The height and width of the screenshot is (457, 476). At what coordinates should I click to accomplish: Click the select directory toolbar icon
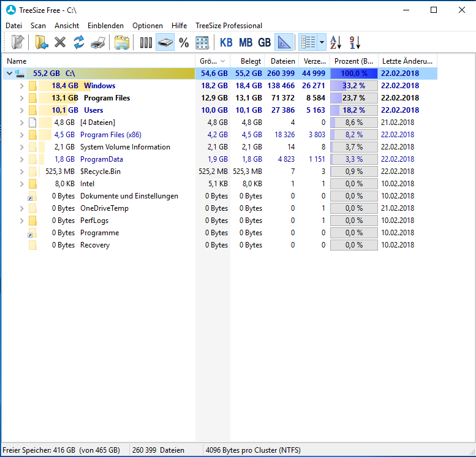point(18,42)
